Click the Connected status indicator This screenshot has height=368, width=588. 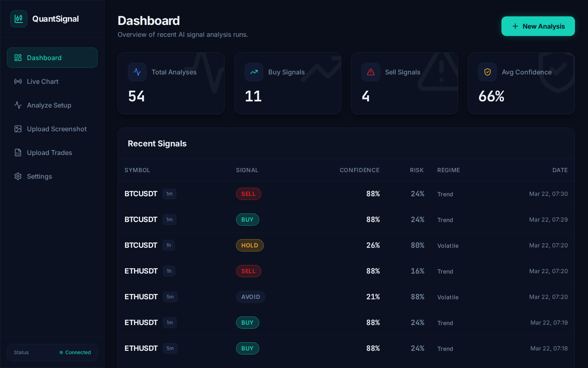tap(75, 352)
